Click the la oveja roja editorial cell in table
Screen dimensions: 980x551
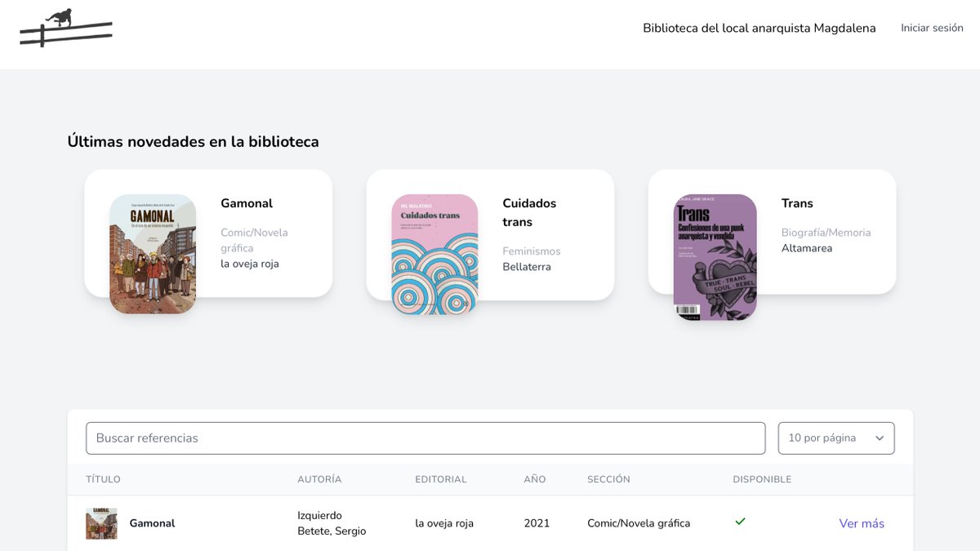444,523
